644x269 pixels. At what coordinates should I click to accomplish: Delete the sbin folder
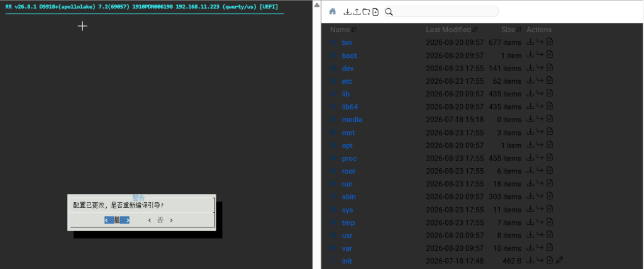point(550,196)
